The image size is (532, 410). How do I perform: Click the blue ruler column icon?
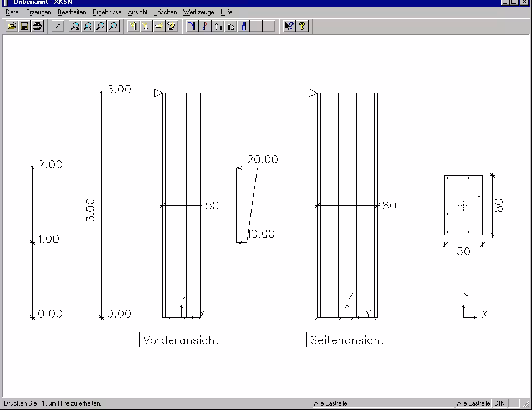244,26
